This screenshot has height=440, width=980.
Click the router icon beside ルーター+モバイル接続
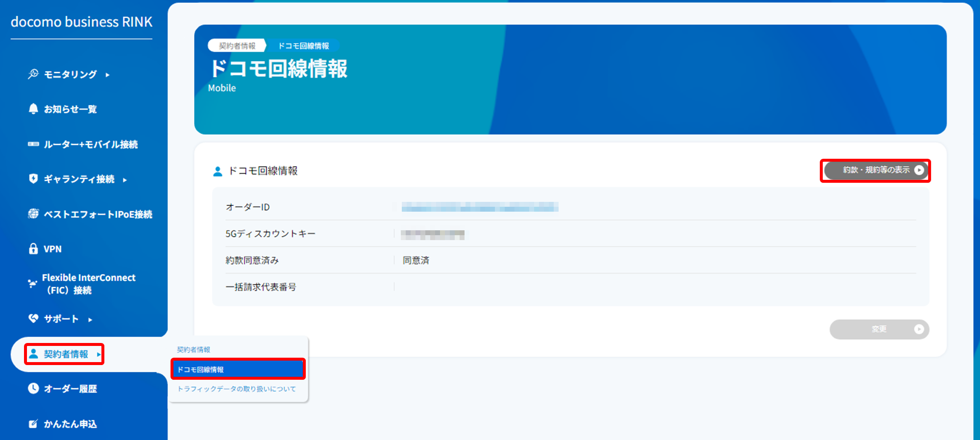pos(33,144)
